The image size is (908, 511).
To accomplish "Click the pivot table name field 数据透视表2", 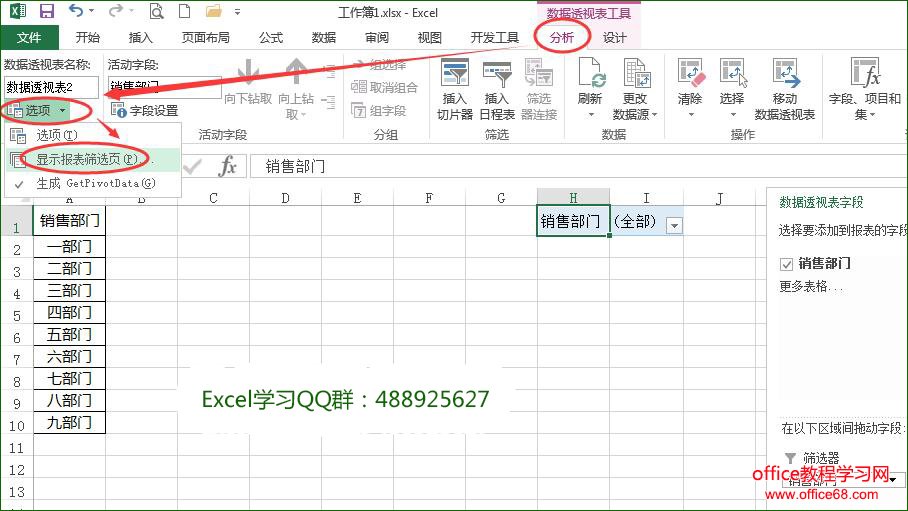I will coord(51,87).
